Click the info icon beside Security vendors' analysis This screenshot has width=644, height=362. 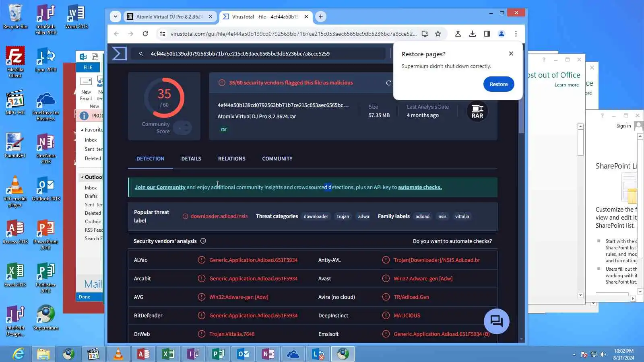tap(203, 241)
